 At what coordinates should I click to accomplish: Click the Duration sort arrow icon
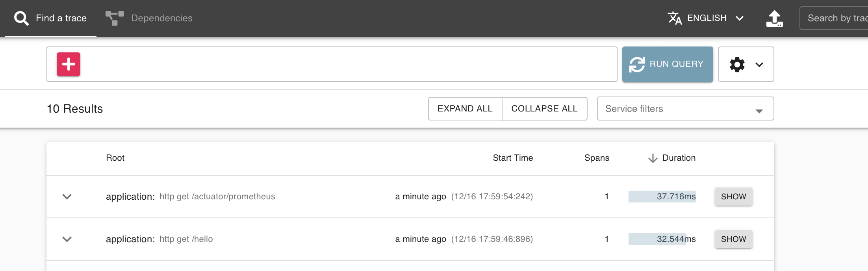652,158
